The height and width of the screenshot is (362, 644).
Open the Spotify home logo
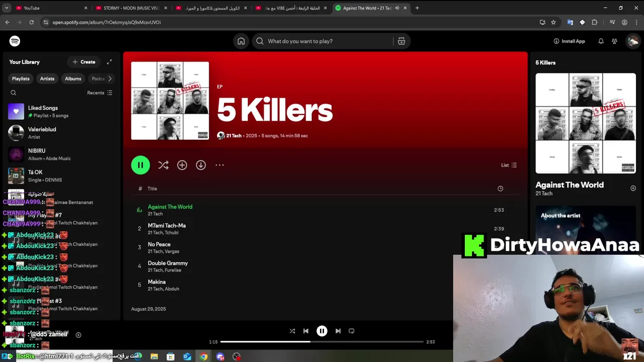point(15,41)
